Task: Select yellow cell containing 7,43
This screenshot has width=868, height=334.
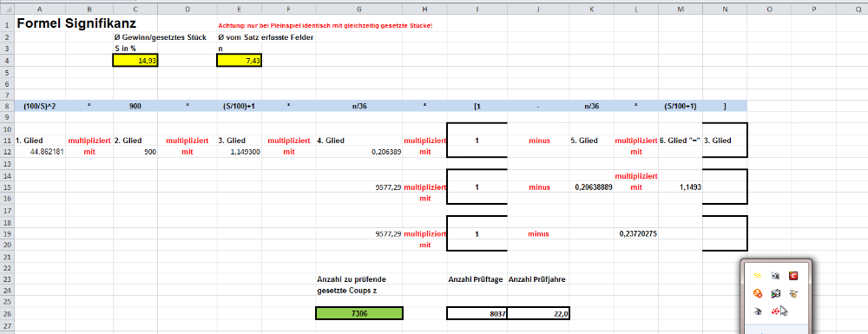Action: (x=239, y=61)
